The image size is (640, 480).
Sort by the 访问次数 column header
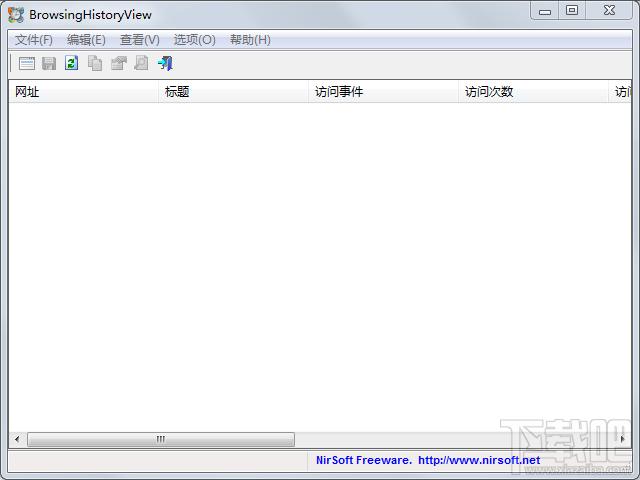533,91
